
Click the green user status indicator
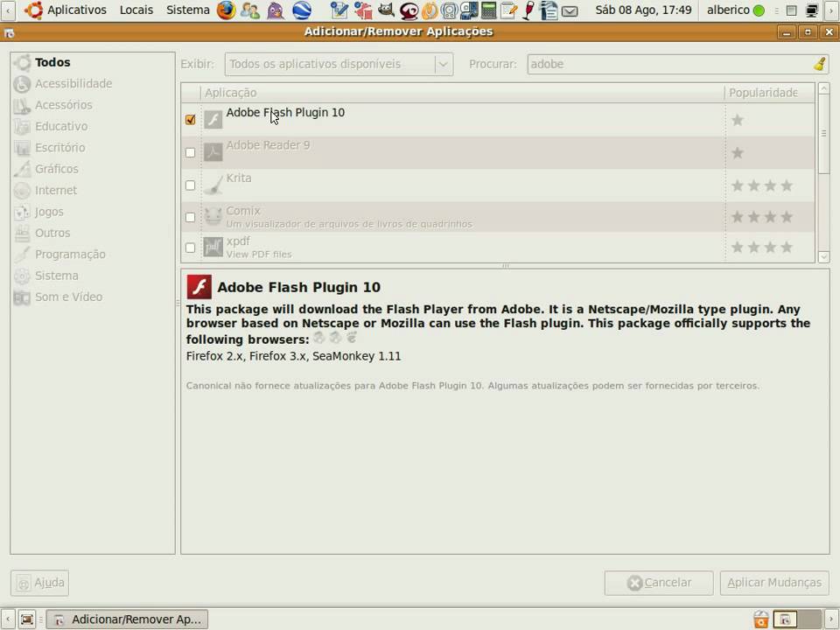(759, 10)
